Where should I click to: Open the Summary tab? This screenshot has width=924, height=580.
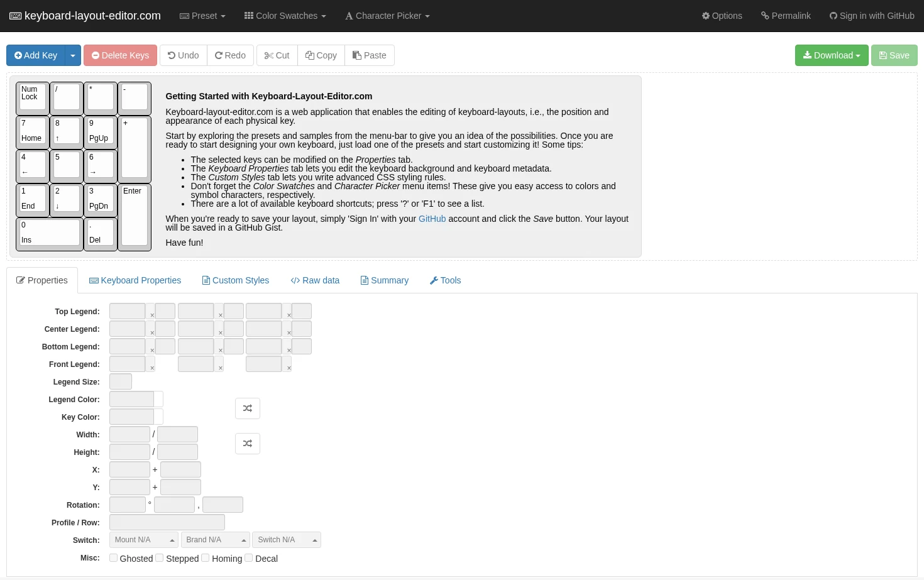(385, 280)
